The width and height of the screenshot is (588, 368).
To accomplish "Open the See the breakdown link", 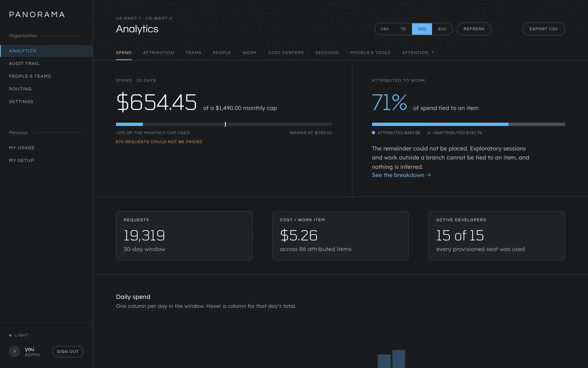I will (x=401, y=175).
